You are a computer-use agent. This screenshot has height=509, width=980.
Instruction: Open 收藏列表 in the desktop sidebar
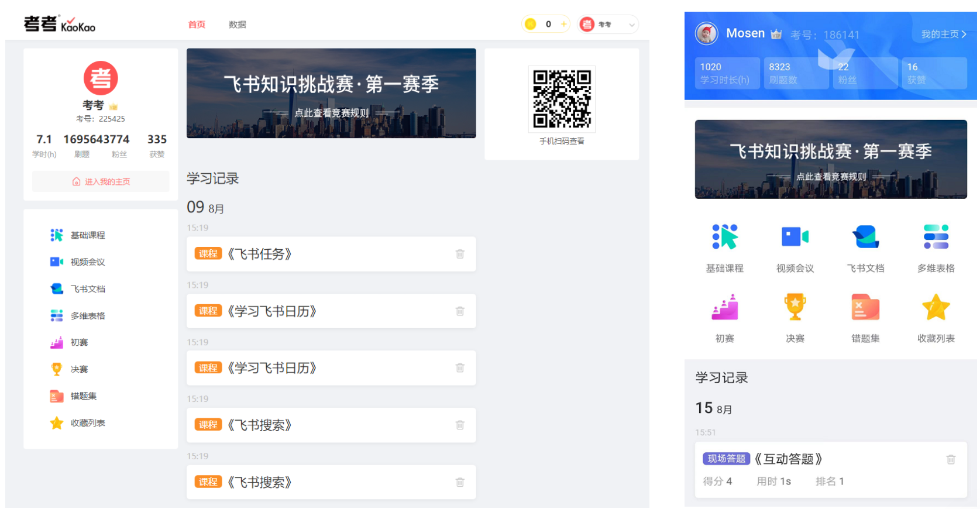click(78, 423)
